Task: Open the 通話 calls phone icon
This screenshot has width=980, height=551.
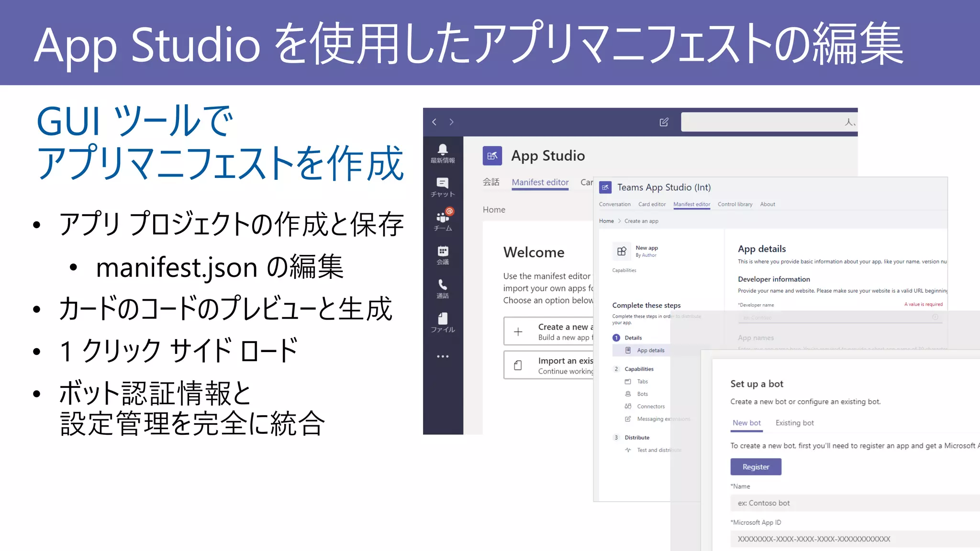Action: (x=443, y=289)
